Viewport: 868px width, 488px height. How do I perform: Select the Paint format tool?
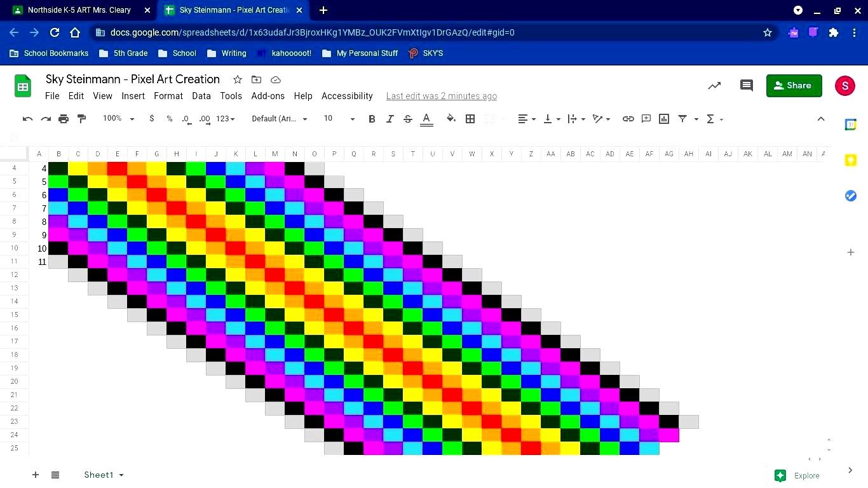81,119
